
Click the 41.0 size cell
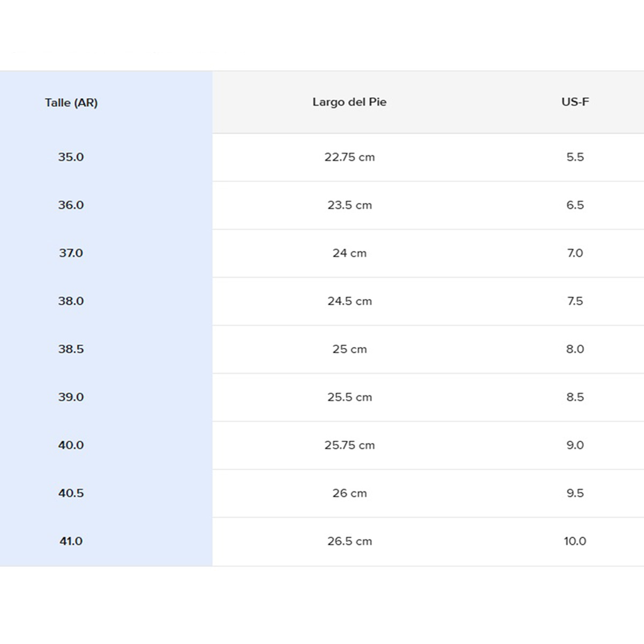(x=71, y=541)
